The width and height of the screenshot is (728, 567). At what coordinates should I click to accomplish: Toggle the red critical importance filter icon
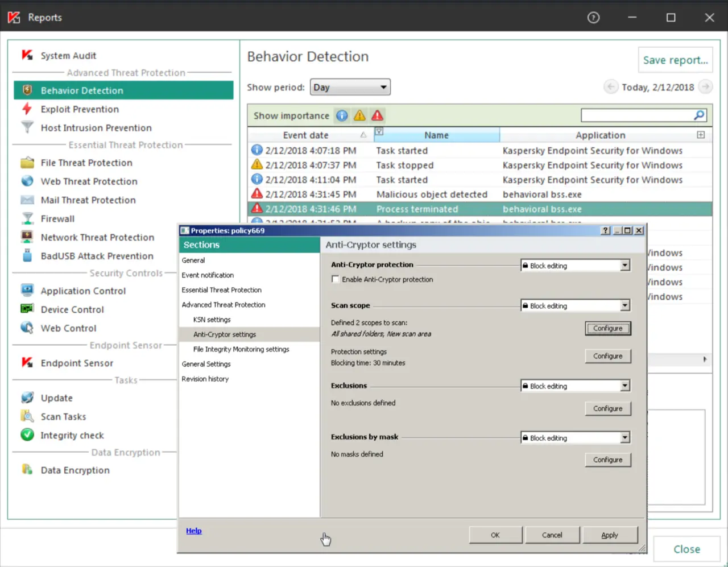[x=377, y=115]
